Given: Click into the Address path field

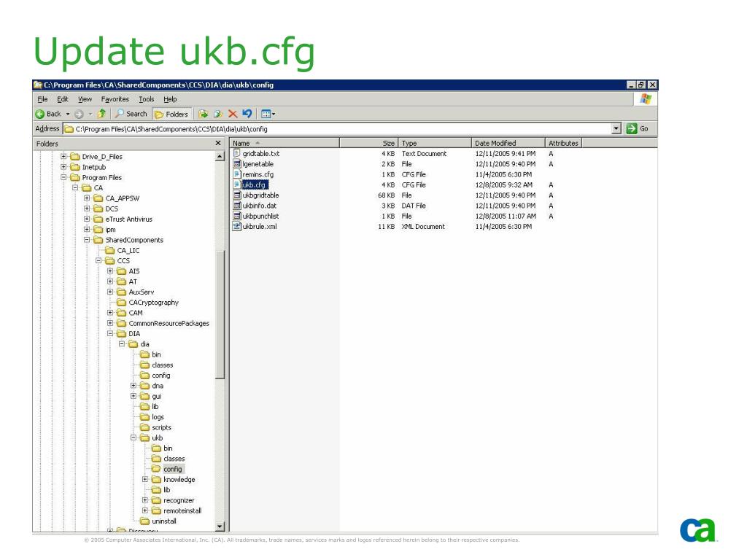Looking at the screenshot, I should click(337, 128).
